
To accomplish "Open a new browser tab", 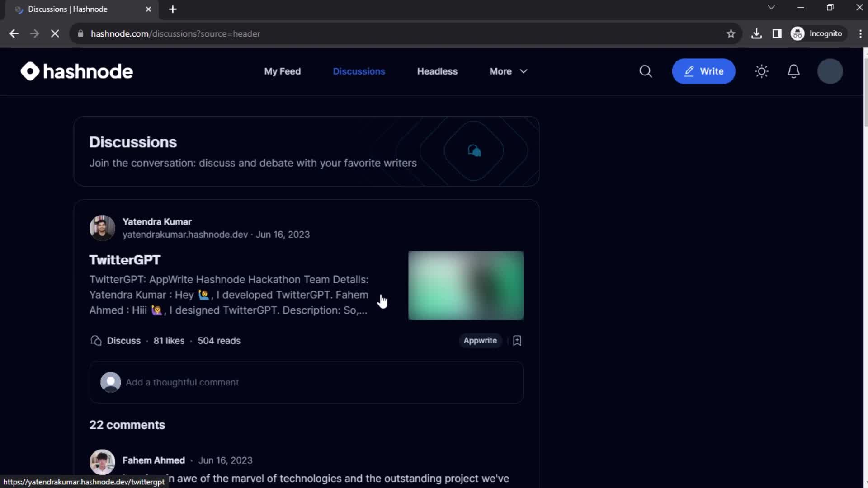I will tap(173, 9).
